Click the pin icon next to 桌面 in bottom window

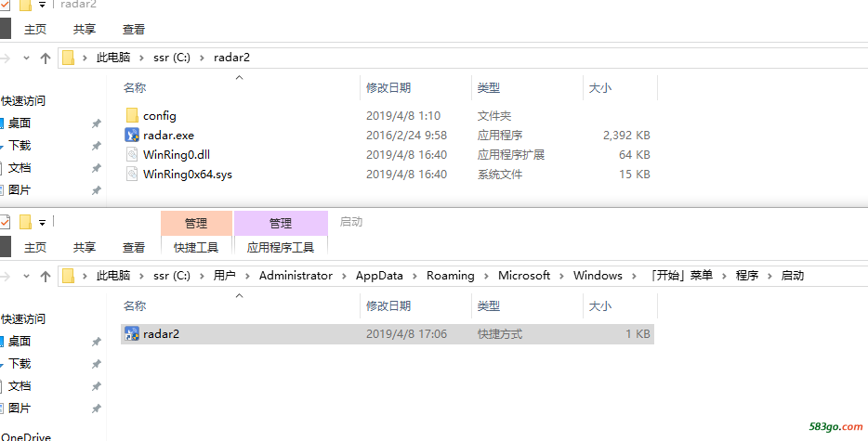click(x=97, y=342)
